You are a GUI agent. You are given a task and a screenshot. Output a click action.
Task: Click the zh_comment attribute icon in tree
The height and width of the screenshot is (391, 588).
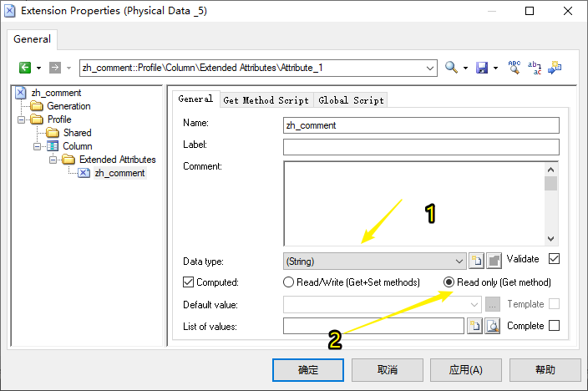84,173
